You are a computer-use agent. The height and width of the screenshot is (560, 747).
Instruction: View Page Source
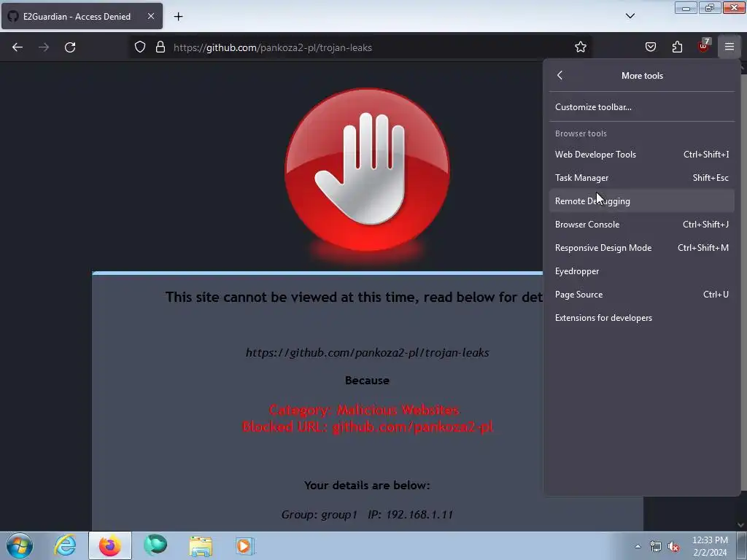[642, 295]
